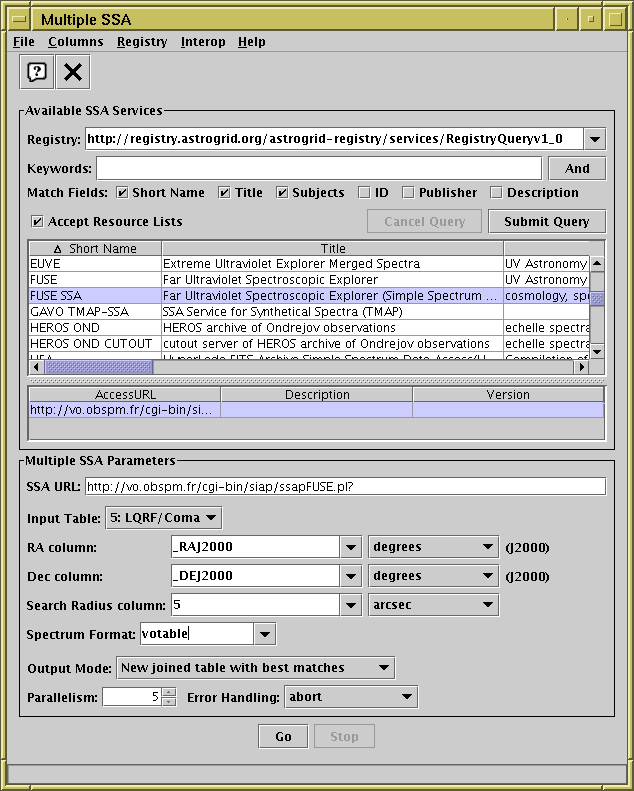Toggle Accept Resource Lists checkbox
Screen dimensions: 634x791
(37, 221)
